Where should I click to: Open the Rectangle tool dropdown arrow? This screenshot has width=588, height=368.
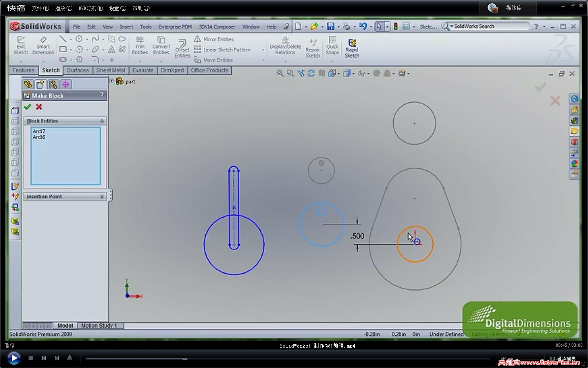(70, 50)
